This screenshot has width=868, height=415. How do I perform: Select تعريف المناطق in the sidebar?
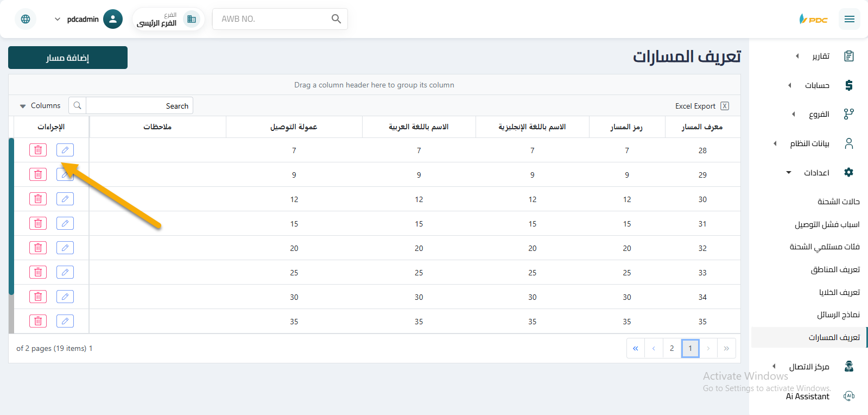[x=835, y=269]
